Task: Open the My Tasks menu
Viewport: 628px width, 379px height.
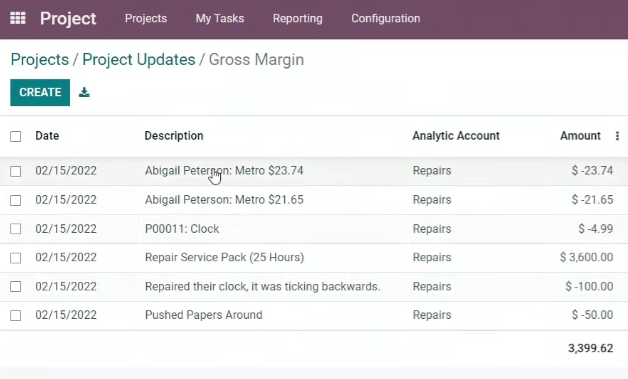Action: 219,18
